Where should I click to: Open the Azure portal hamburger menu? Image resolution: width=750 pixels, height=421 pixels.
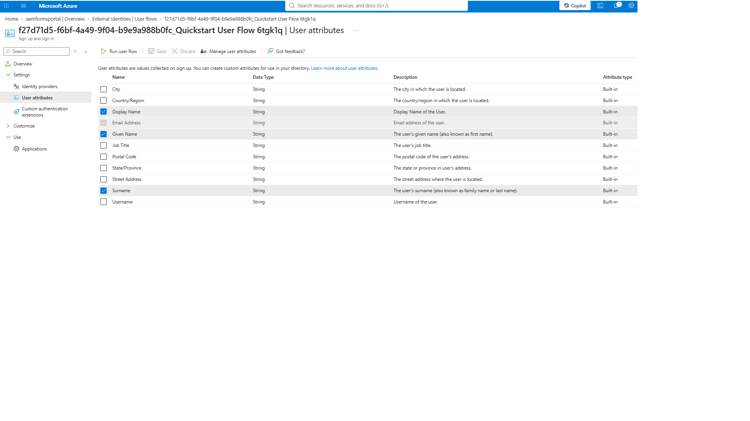7,6
